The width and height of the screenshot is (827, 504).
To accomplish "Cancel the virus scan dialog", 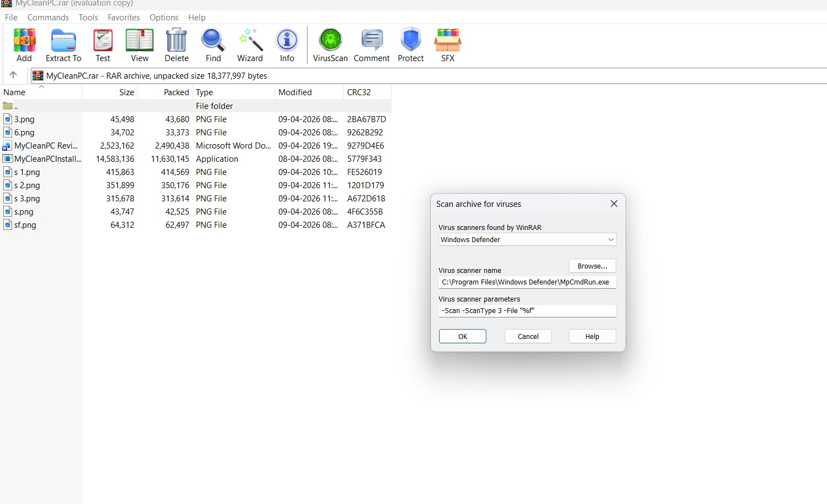I will (528, 336).
